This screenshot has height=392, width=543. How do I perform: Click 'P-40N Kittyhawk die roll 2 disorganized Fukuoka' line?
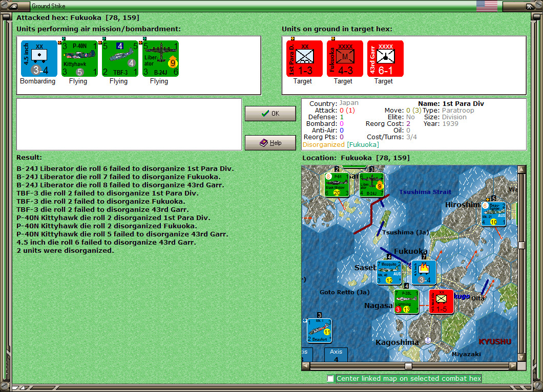tap(107, 226)
